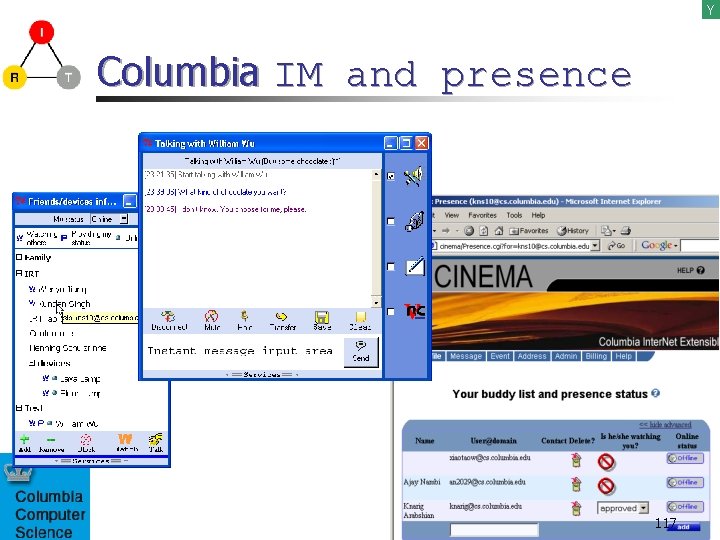This screenshot has width=720, height=540.
Task: Open the View menu in Internet Explorer
Action: click(451, 215)
